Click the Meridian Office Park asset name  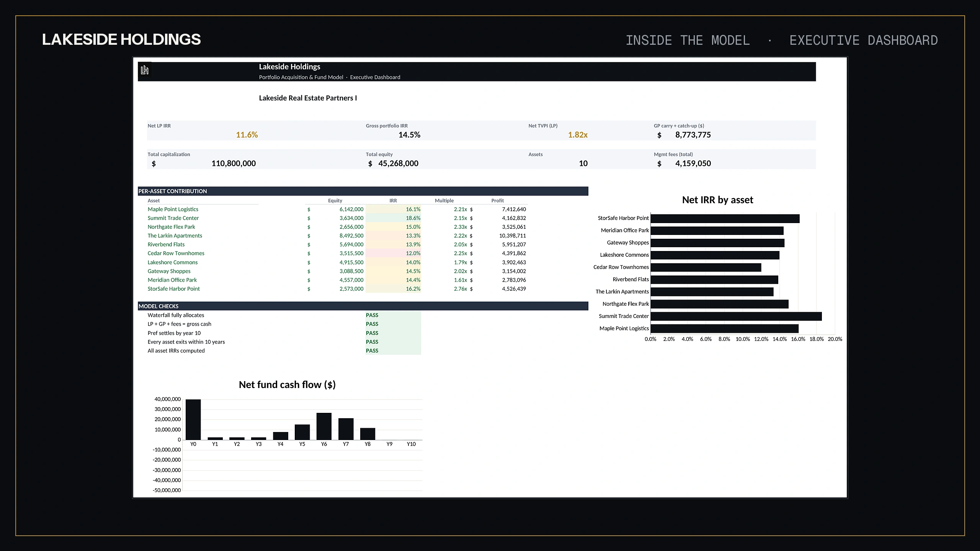point(172,280)
